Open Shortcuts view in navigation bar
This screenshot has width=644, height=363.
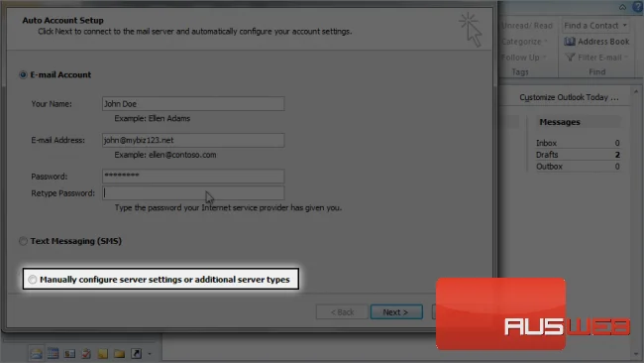pyautogui.click(x=136, y=353)
